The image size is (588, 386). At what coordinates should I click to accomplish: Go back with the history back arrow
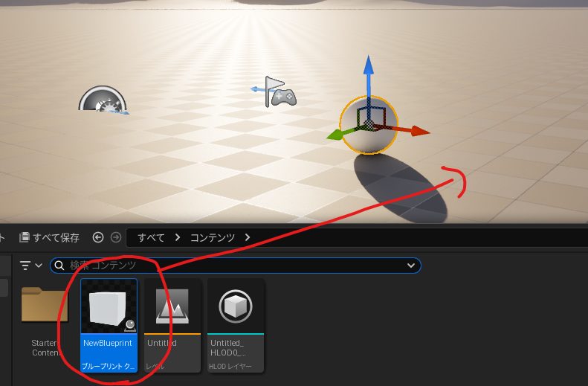[98, 238]
